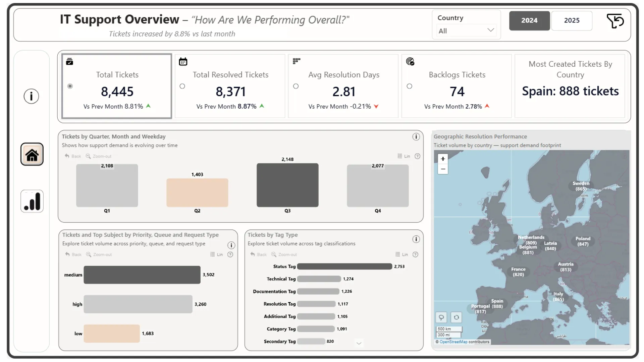Click help question mark in quarter chart
Screen dimensions: 644x362
(417, 156)
